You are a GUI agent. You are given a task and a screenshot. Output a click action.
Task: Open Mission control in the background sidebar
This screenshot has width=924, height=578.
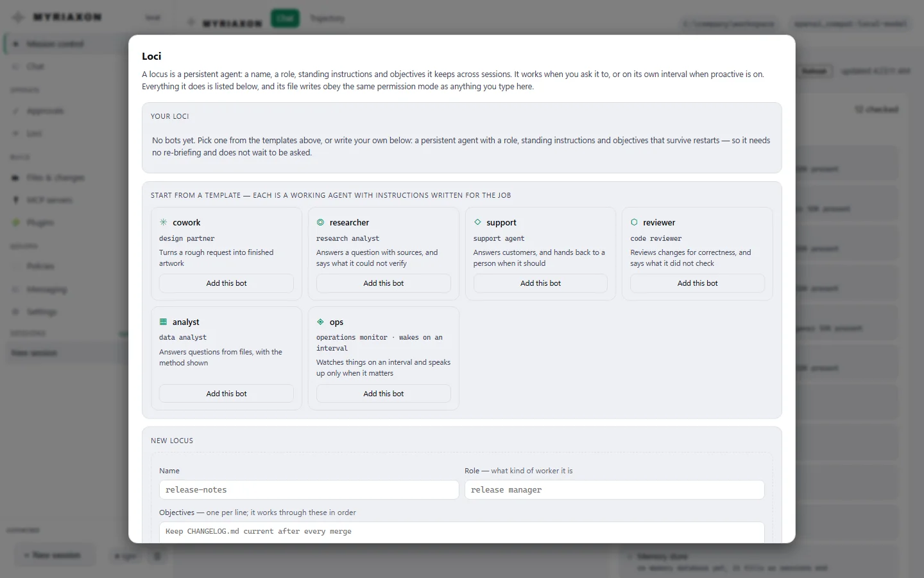coord(55,44)
